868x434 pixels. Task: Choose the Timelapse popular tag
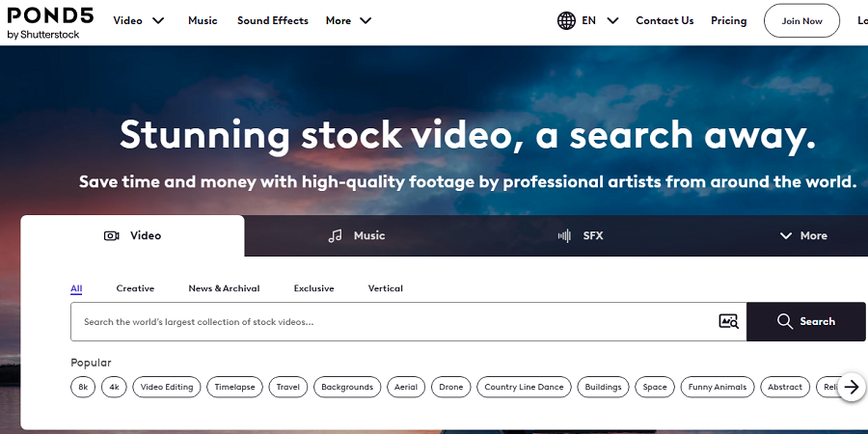point(234,387)
